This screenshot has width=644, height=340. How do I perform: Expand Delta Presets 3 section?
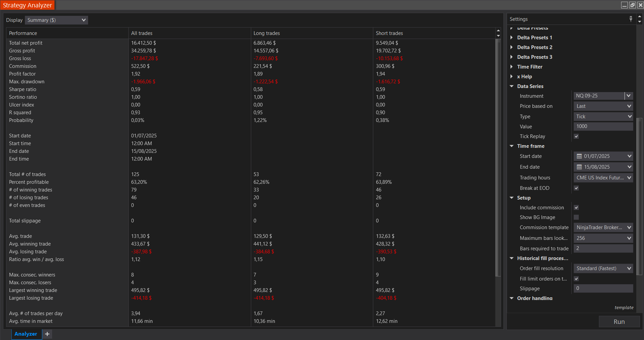512,57
